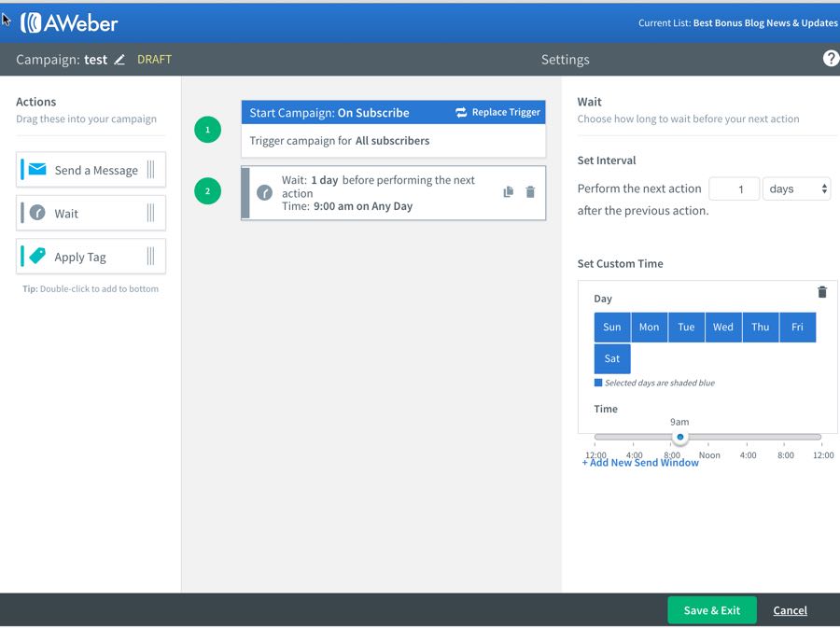Toggle Mon day selection
This screenshot has height=628, width=840.
[650, 328]
